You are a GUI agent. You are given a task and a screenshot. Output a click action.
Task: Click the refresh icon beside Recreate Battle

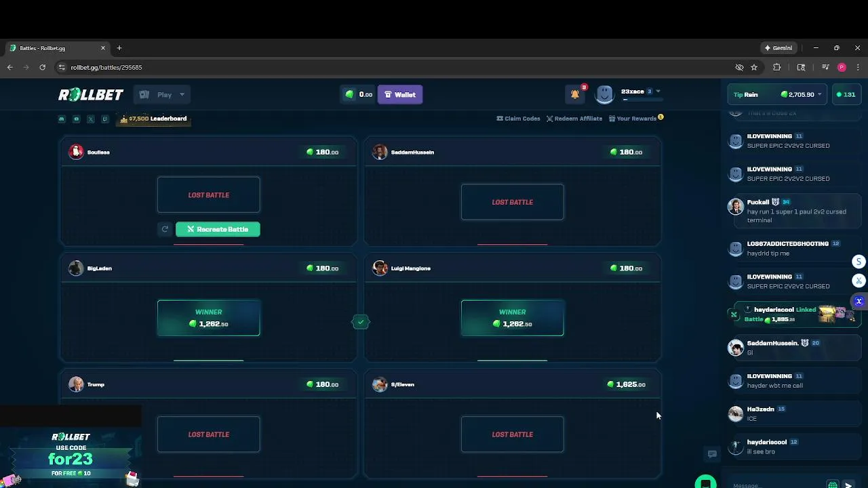pos(165,229)
